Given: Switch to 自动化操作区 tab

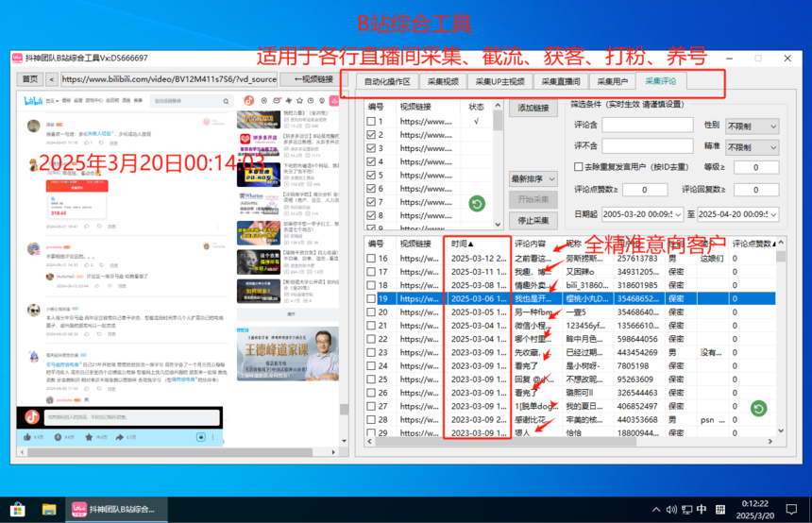Looking at the screenshot, I should click(387, 82).
